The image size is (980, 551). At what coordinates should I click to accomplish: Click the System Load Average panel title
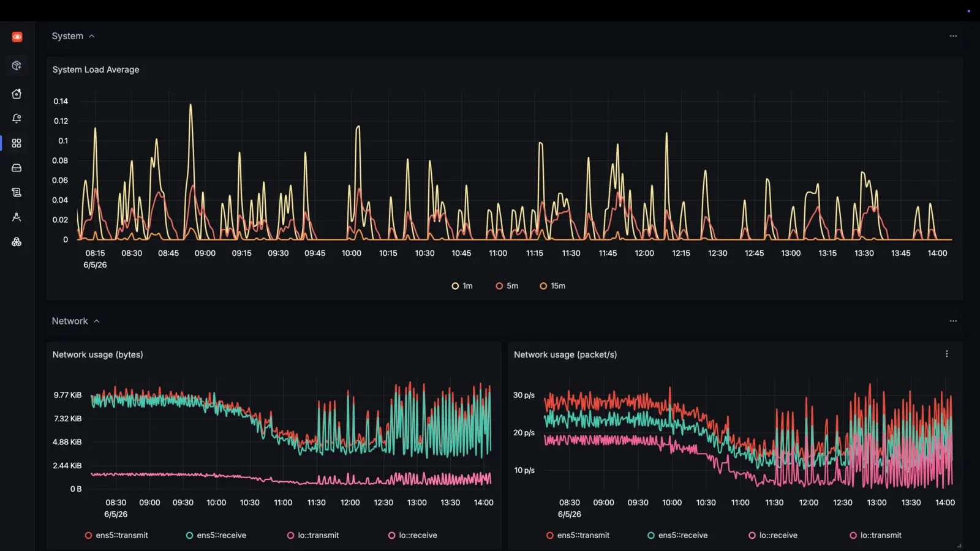[96, 70]
